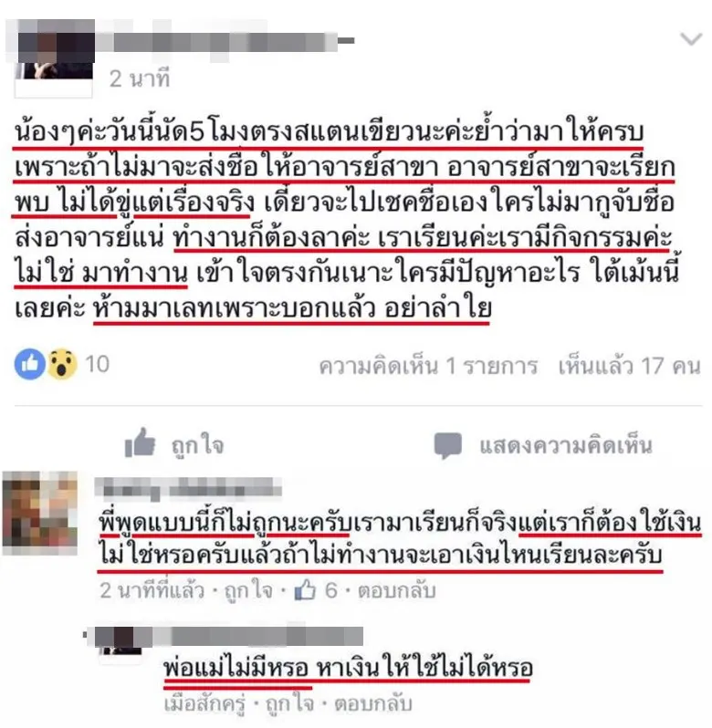This screenshot has width=712, height=728.
Task: Click ตอบกลับ on the first comment
Action: [x=397, y=590]
